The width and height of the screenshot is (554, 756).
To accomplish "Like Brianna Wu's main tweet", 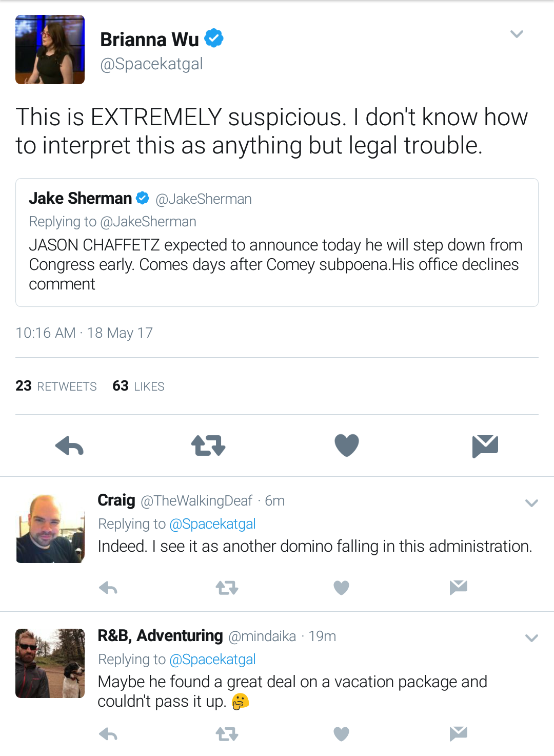I will tap(347, 445).
